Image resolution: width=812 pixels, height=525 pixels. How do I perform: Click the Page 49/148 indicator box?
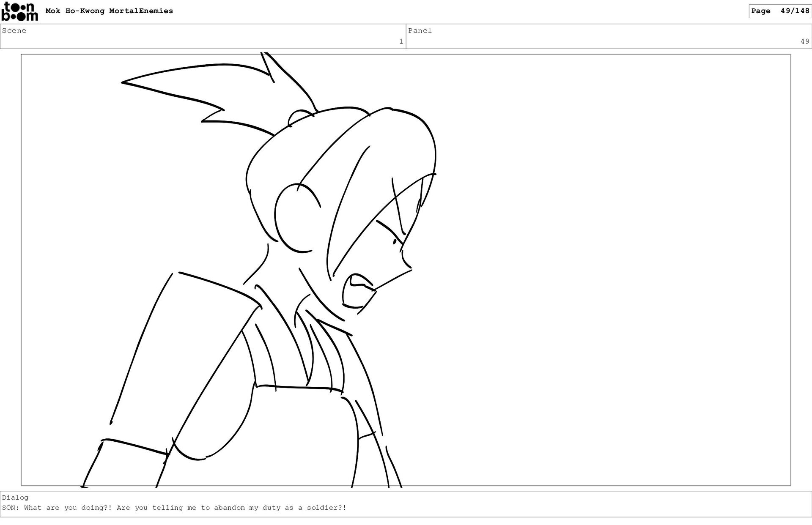tap(780, 11)
